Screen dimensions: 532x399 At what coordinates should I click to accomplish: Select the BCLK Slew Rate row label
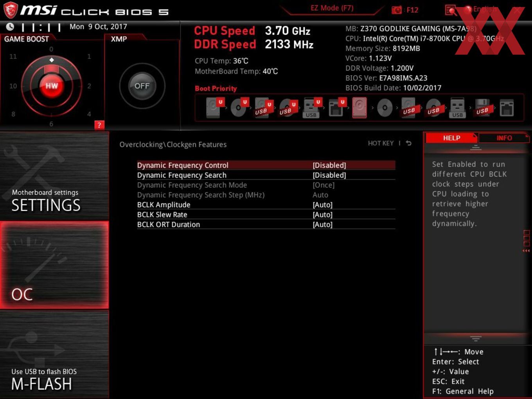tap(162, 215)
